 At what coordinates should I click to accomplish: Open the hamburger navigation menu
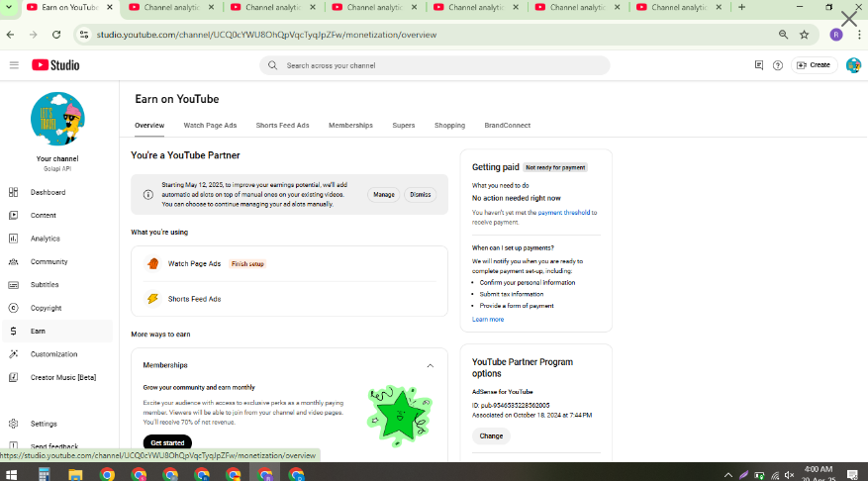[x=14, y=65]
